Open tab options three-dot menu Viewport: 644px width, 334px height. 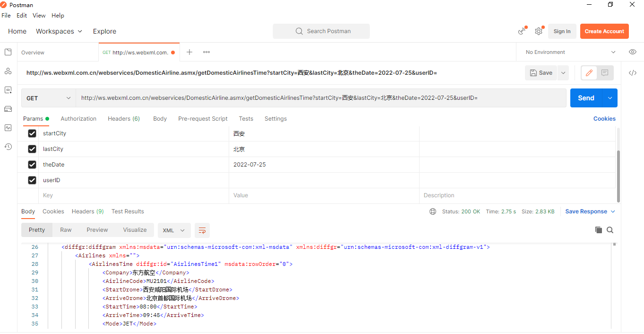click(x=206, y=52)
